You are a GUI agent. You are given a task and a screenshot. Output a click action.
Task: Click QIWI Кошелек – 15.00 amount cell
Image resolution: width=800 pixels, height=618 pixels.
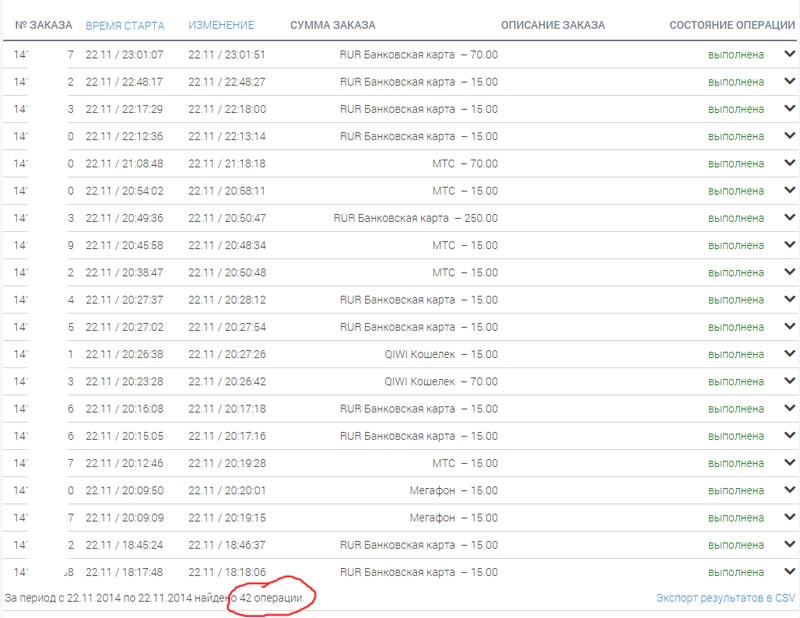[441, 354]
